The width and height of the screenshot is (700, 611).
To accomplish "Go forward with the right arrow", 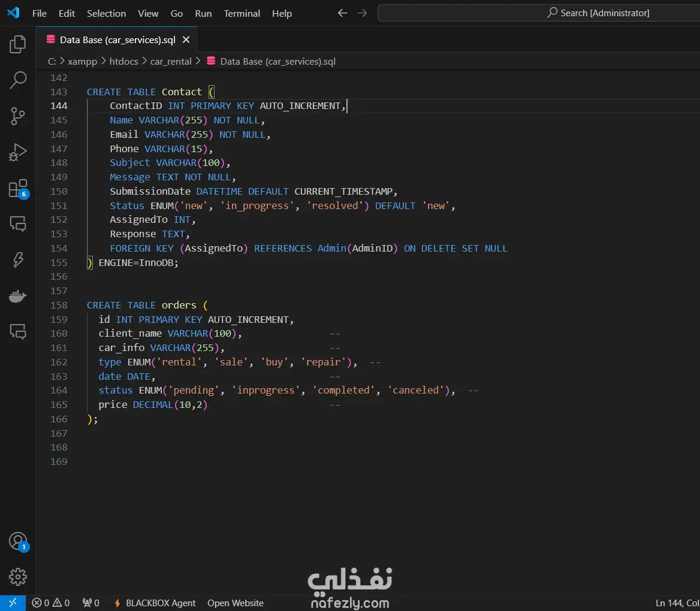I will tap(362, 13).
